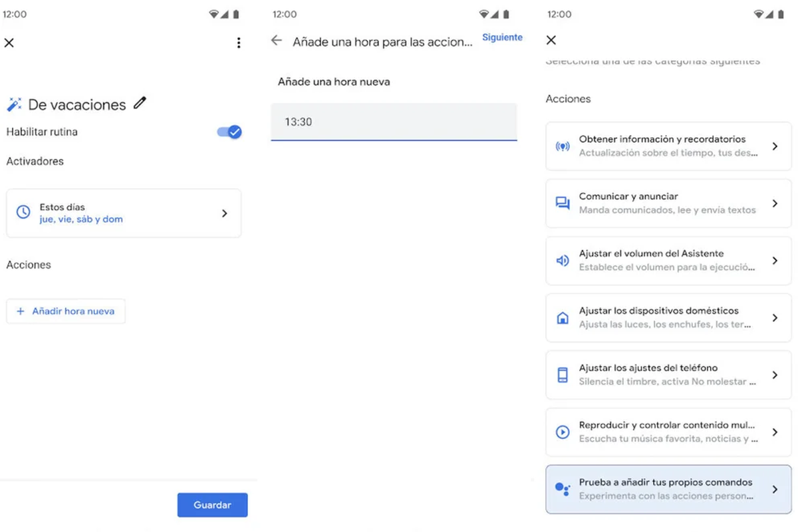Toggle the Habilitar rutina switch
Screen dimensions: 798x532
point(229,132)
